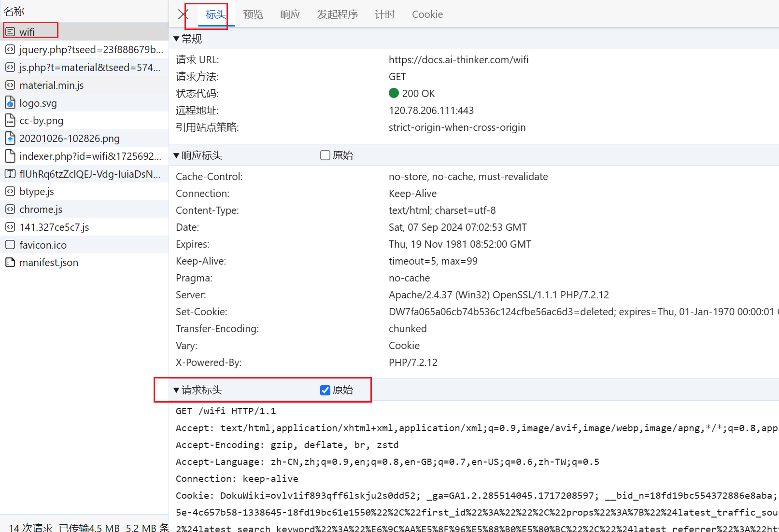Click Server value Apache/2.4.37

point(498,294)
